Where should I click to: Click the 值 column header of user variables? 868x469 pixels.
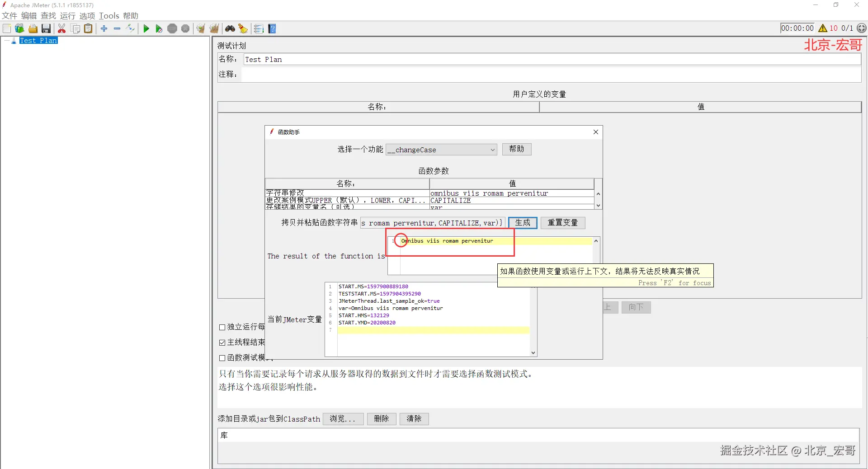tap(700, 107)
